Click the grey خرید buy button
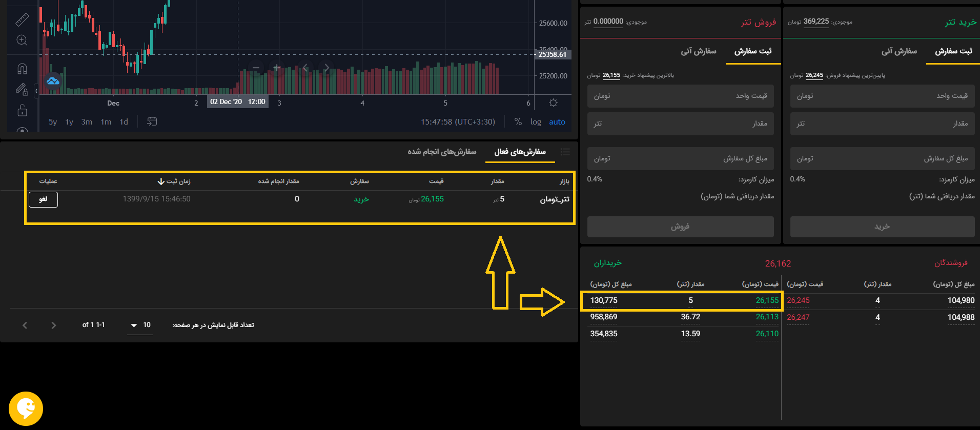Viewport: 980px width, 430px height. [883, 227]
